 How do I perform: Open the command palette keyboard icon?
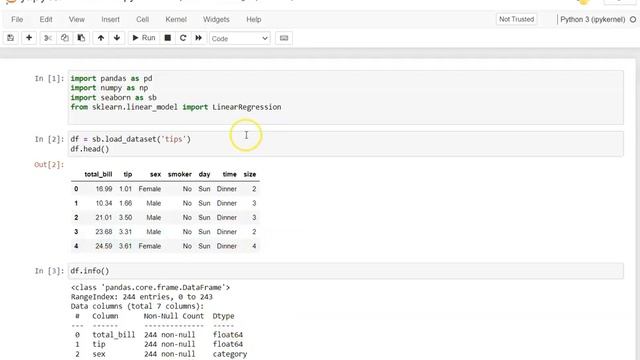pyautogui.click(x=284, y=38)
